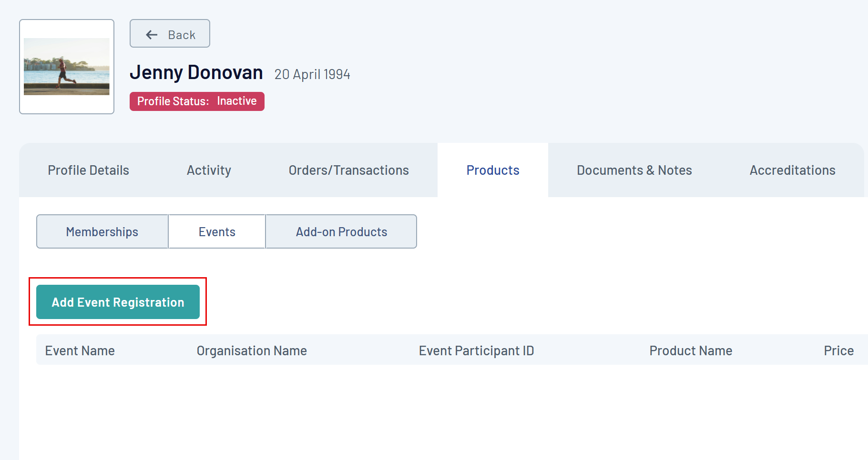Click the Jenny Donovan name heading

coord(196,72)
